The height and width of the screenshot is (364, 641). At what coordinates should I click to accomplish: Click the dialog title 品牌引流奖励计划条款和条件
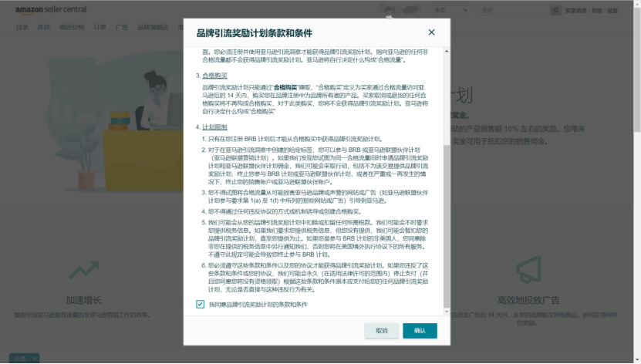pos(255,33)
